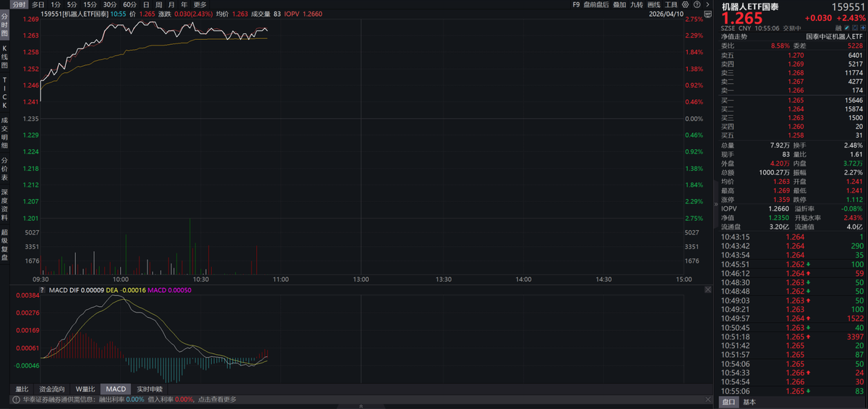Click the F9 button
Screen dimensions: 868x409
click(576, 4)
